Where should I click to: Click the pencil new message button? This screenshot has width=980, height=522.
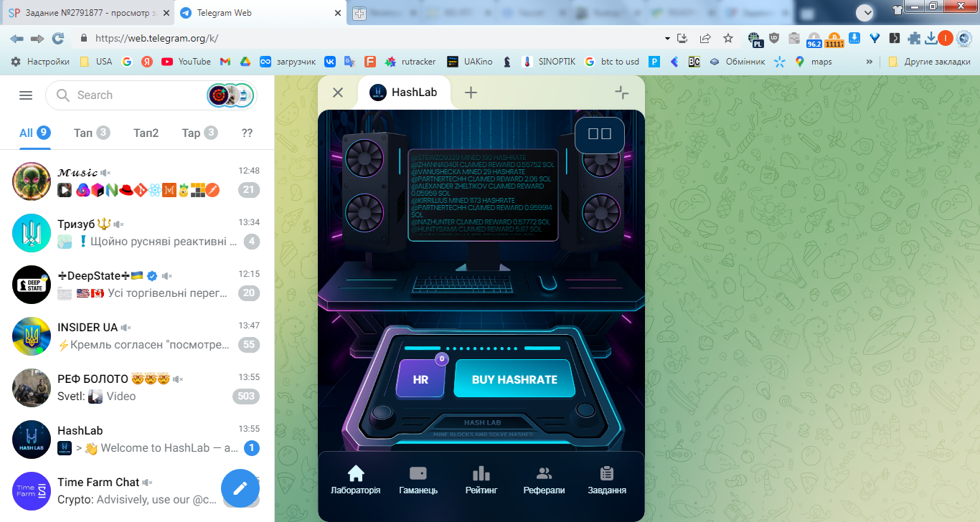(240, 488)
